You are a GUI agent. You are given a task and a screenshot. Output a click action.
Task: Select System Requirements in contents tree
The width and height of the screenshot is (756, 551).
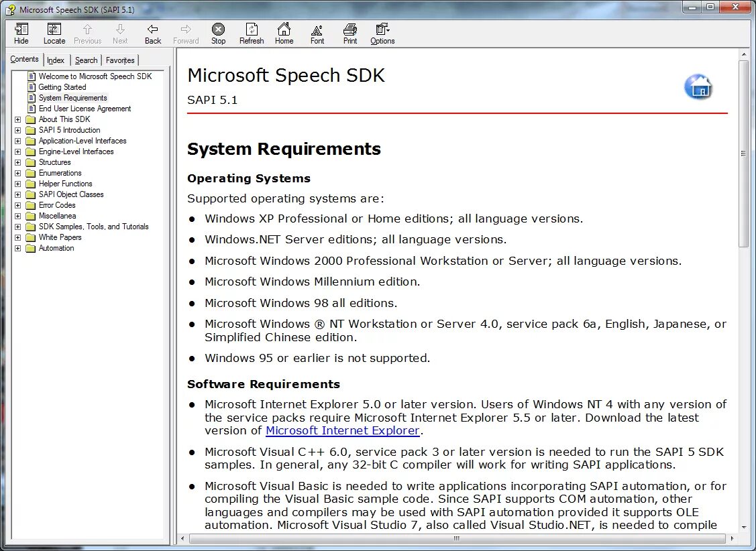[73, 98]
